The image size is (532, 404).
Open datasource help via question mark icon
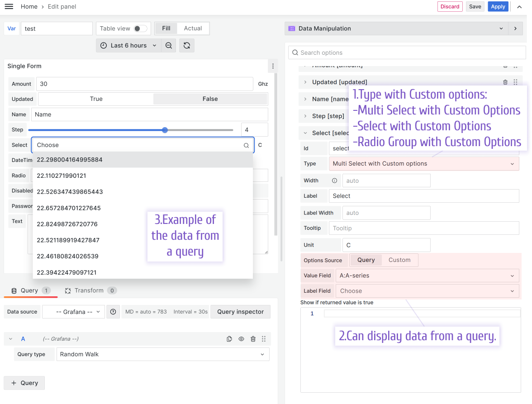(x=113, y=312)
